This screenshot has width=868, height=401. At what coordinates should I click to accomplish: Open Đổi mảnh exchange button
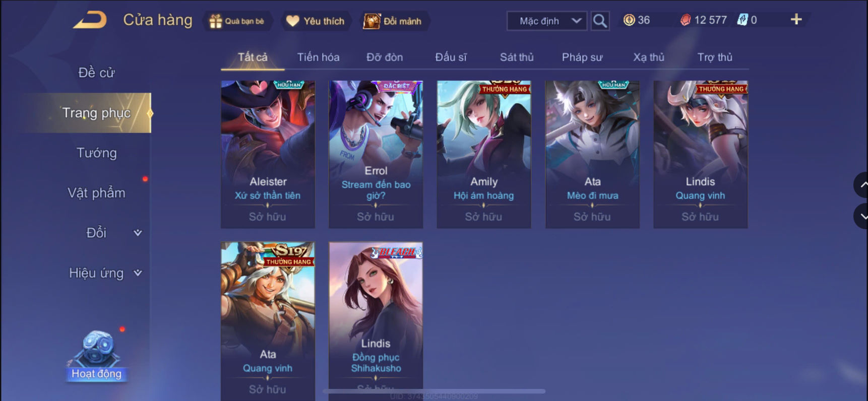(x=393, y=21)
